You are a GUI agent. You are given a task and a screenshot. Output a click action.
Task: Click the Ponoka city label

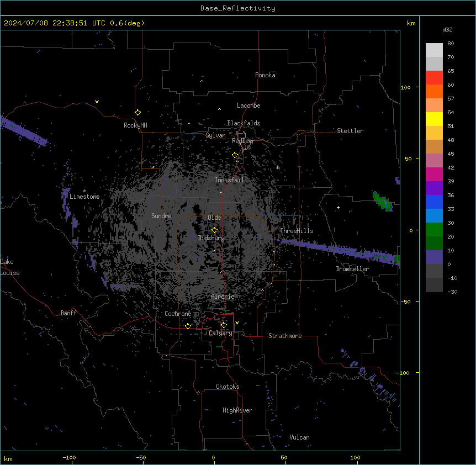click(x=265, y=75)
